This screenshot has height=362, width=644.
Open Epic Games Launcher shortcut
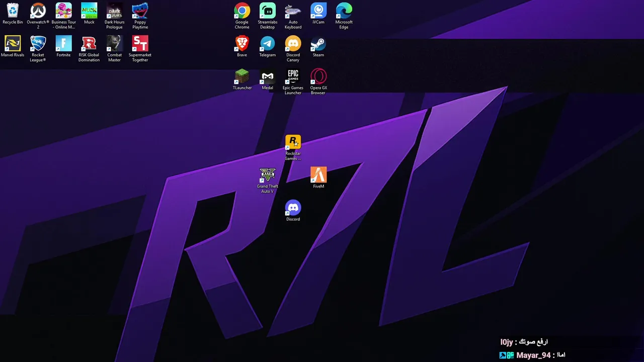(293, 81)
